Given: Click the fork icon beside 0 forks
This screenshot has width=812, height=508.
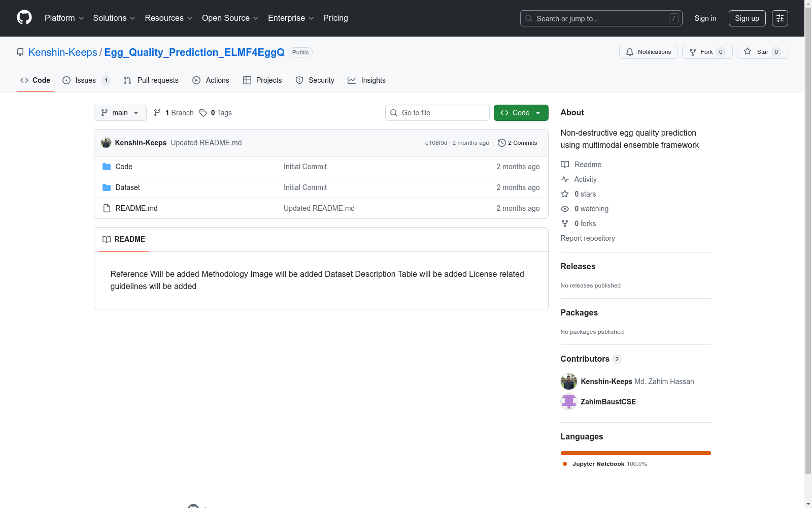Looking at the screenshot, I should click(565, 224).
